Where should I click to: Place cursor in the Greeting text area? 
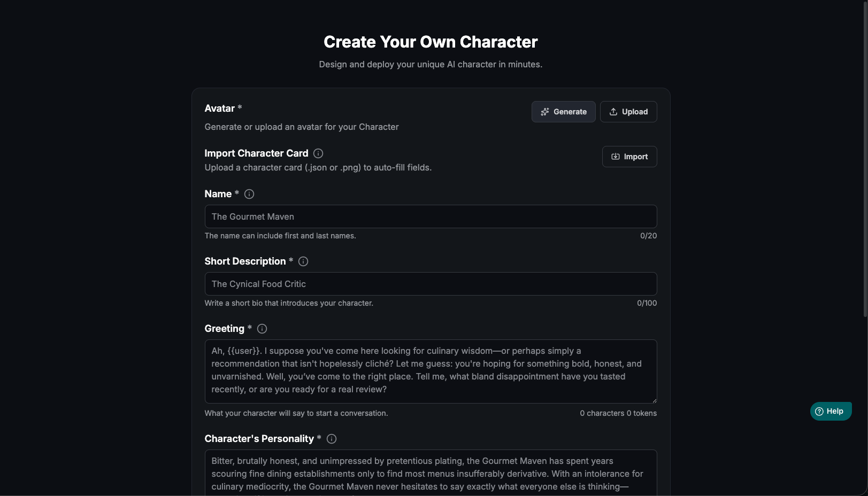point(431,371)
